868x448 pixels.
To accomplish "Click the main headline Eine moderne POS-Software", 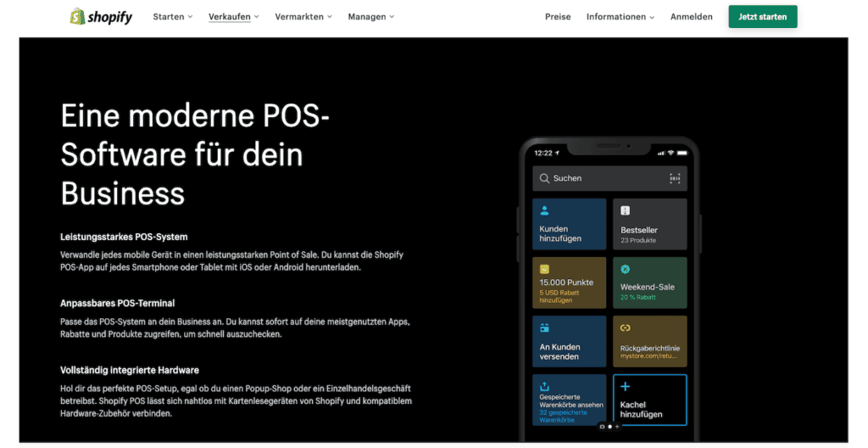I will click(195, 154).
